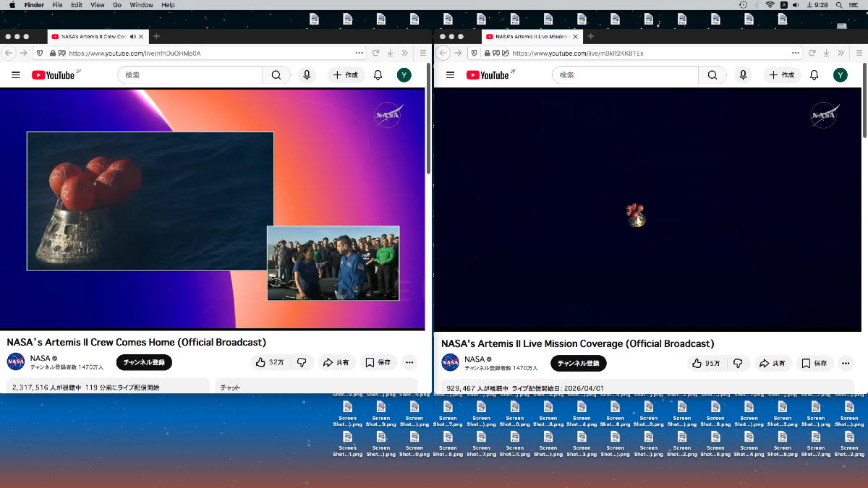Open the Go menu

pos(117,5)
